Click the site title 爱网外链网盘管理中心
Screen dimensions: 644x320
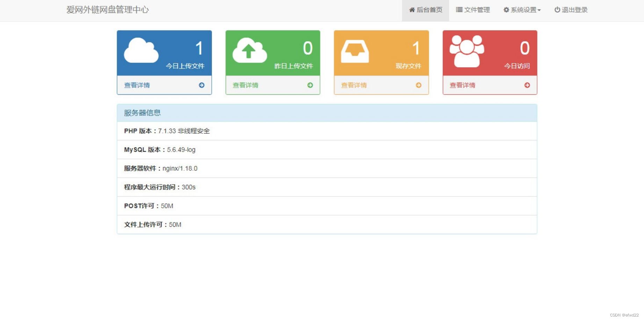click(x=107, y=10)
